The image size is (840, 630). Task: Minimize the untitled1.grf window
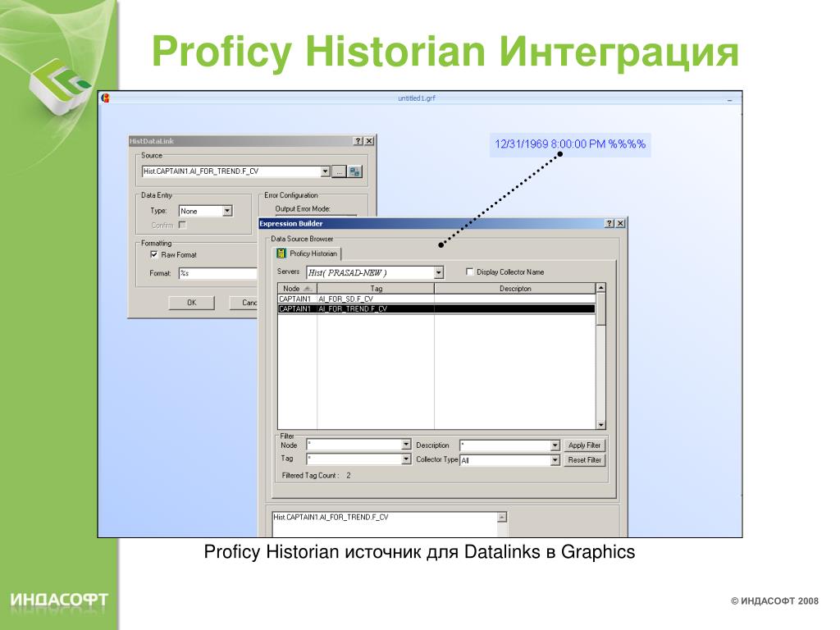tap(729, 99)
